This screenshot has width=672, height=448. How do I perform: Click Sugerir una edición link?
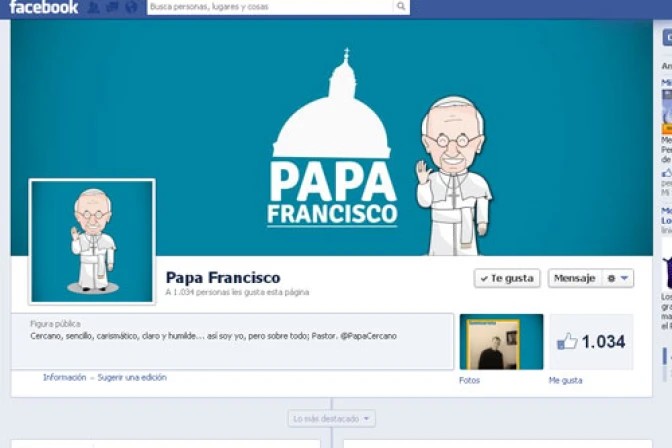pos(132,378)
